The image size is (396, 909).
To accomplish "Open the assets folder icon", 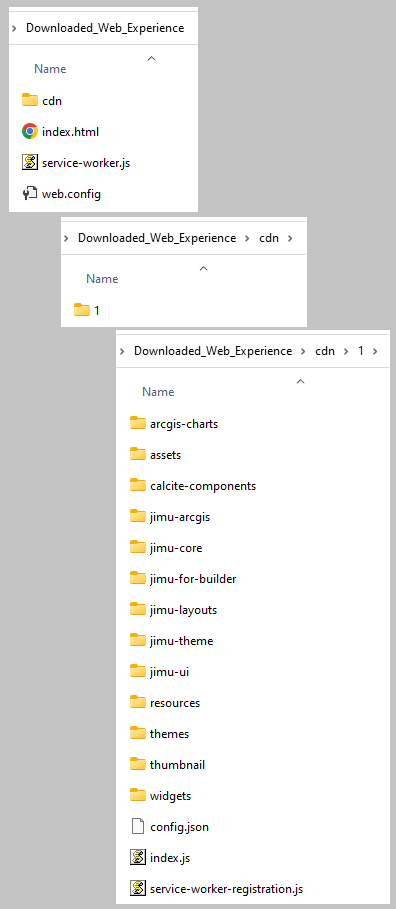I will pyautogui.click(x=138, y=454).
